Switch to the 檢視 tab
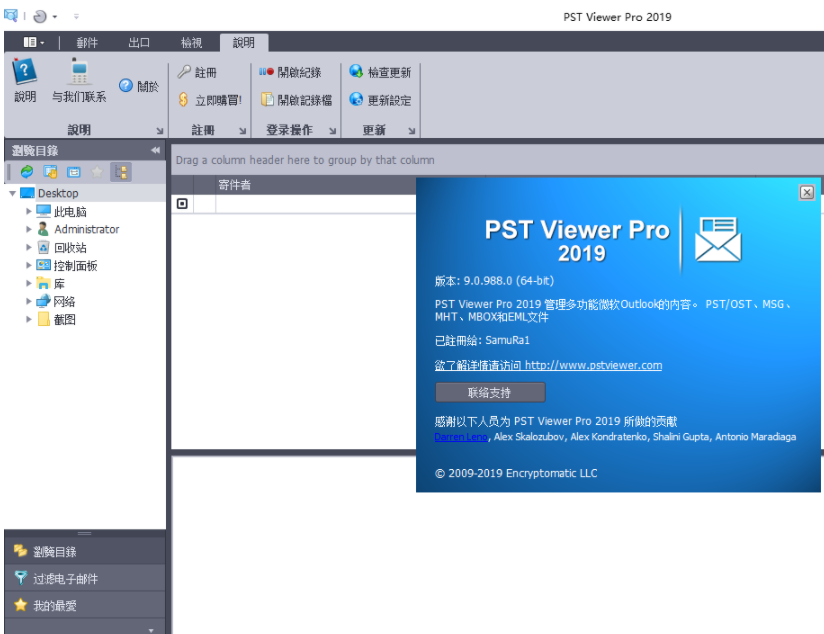 (x=191, y=43)
